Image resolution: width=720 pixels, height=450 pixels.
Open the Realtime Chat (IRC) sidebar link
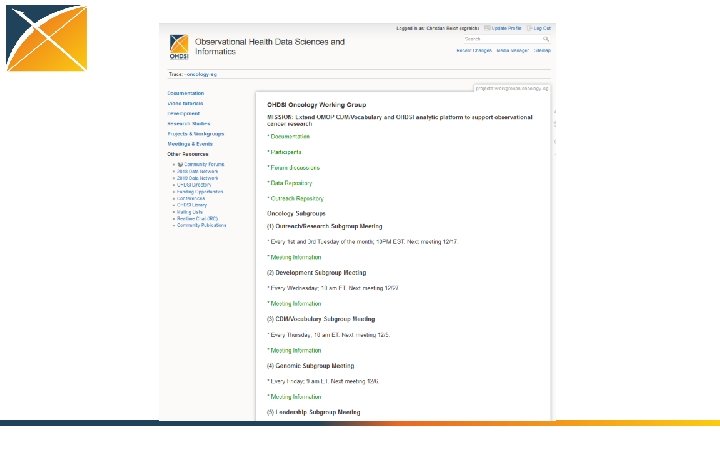click(x=197, y=219)
